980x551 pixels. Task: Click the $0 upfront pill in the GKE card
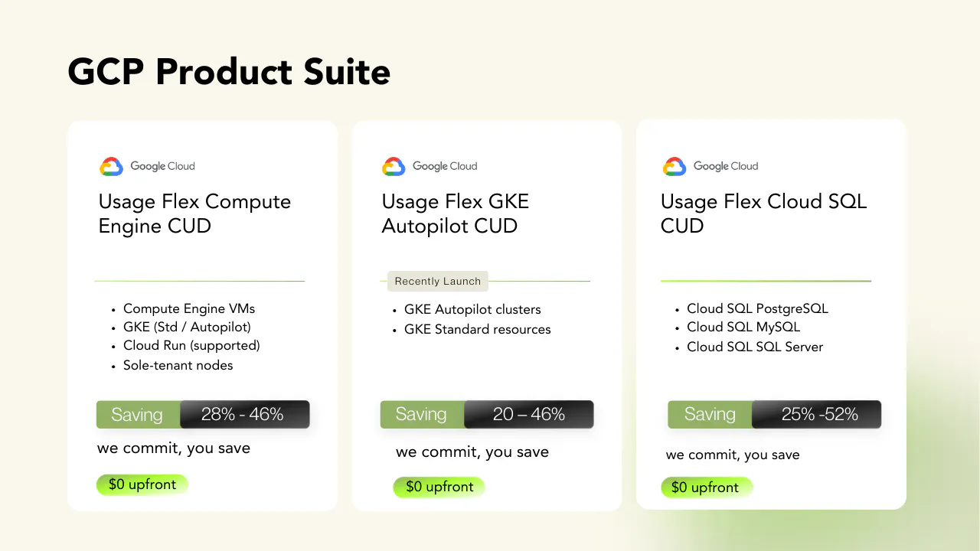[439, 487]
